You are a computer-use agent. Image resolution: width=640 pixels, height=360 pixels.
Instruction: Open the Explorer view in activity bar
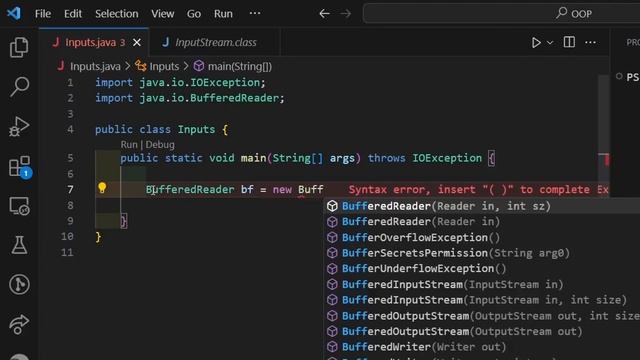tap(19, 47)
